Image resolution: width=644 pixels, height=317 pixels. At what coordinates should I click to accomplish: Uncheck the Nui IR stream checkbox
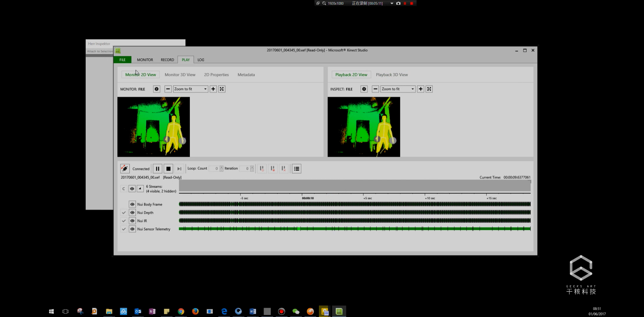(124, 221)
